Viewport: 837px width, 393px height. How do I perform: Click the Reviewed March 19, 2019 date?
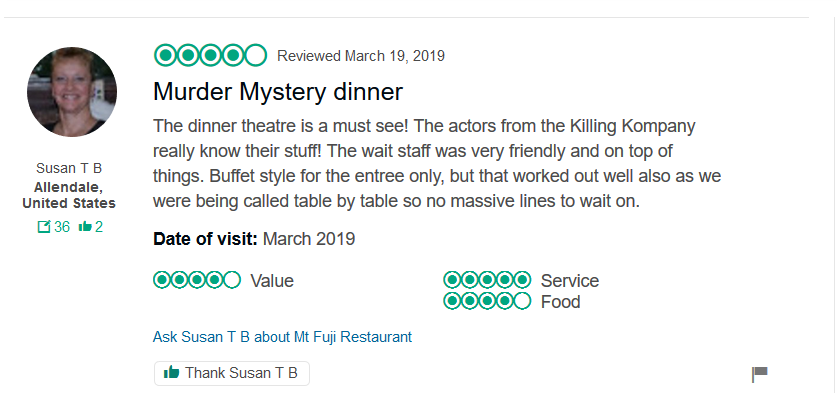coord(361,56)
